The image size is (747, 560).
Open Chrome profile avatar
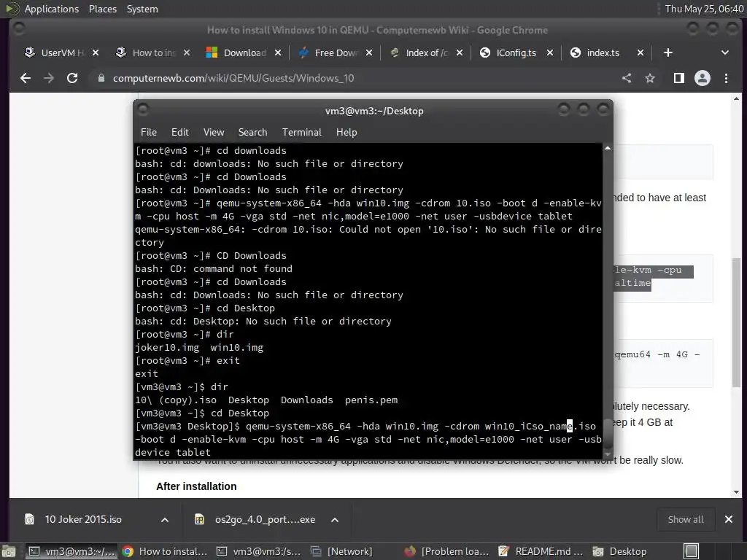click(703, 78)
